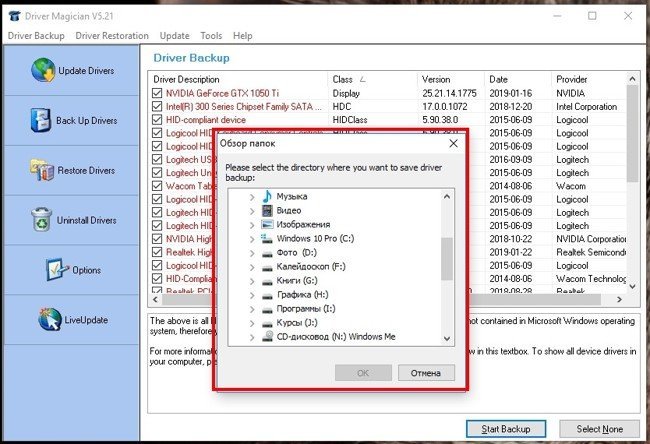
Task: Uncheck the Logitech USB driver checkbox
Action: pyautogui.click(x=157, y=159)
